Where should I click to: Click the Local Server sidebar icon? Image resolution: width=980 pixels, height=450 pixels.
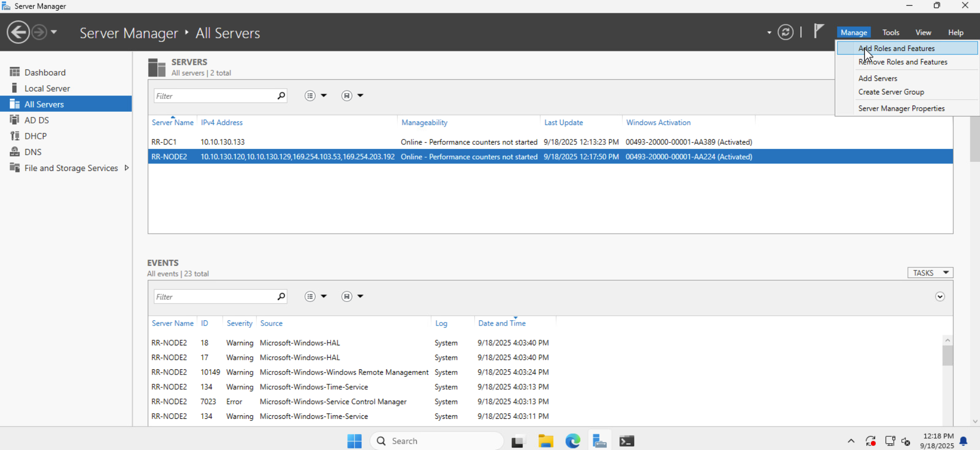(14, 88)
